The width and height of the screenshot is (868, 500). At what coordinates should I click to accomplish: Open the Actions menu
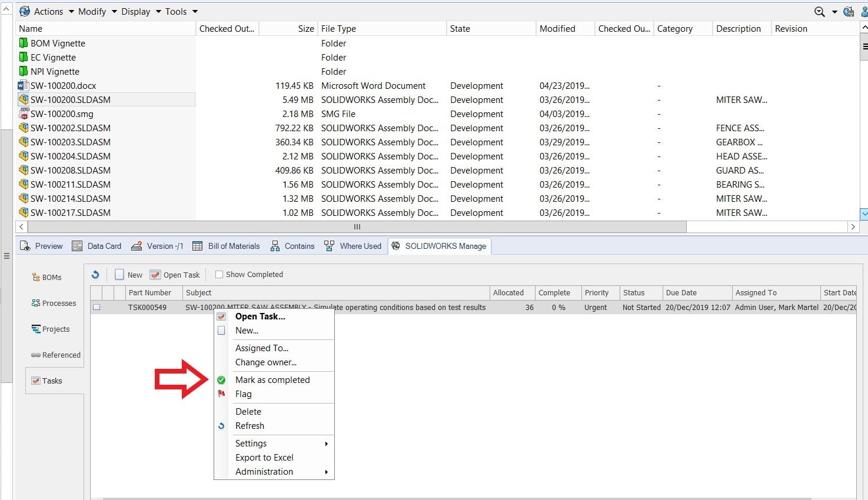[47, 12]
